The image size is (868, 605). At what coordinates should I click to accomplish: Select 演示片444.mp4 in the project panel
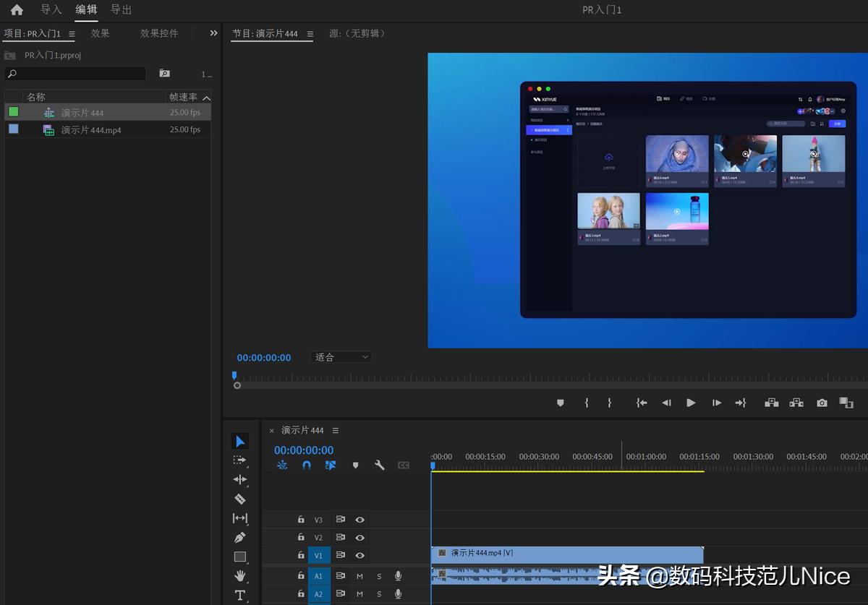coord(87,129)
